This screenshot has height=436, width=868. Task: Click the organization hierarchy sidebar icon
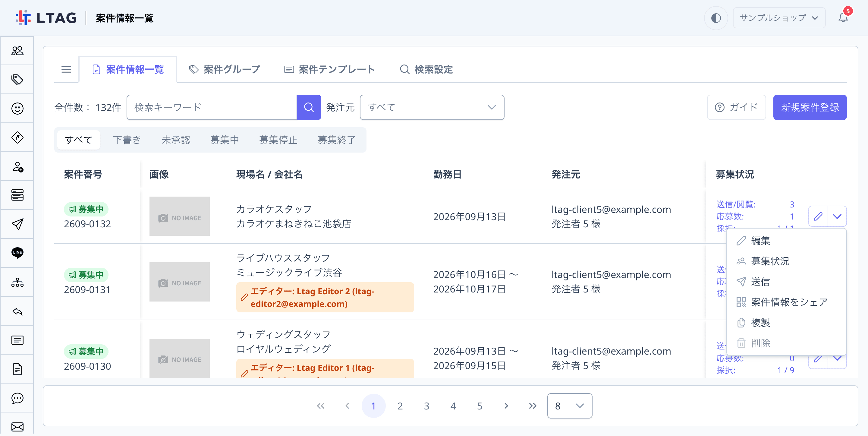coord(17,282)
